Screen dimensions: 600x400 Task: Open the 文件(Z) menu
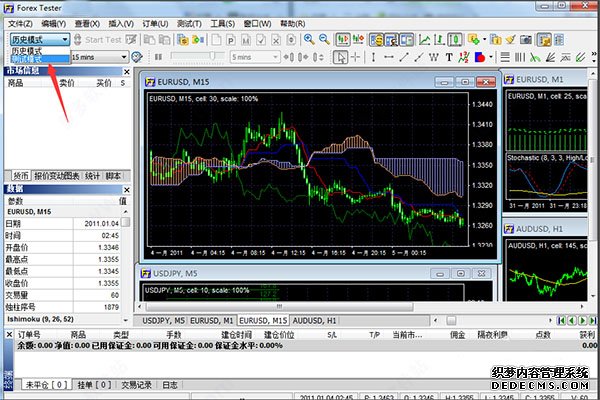tap(20, 24)
